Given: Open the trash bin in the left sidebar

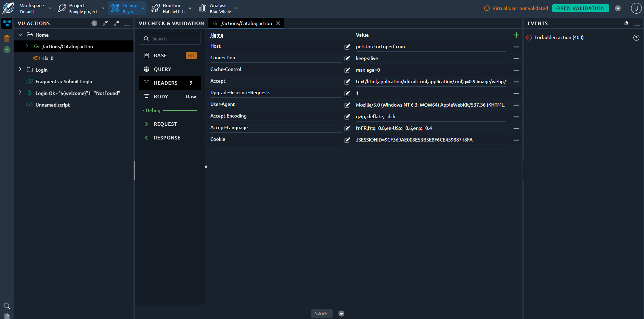Looking at the screenshot, I should click(x=7, y=38).
